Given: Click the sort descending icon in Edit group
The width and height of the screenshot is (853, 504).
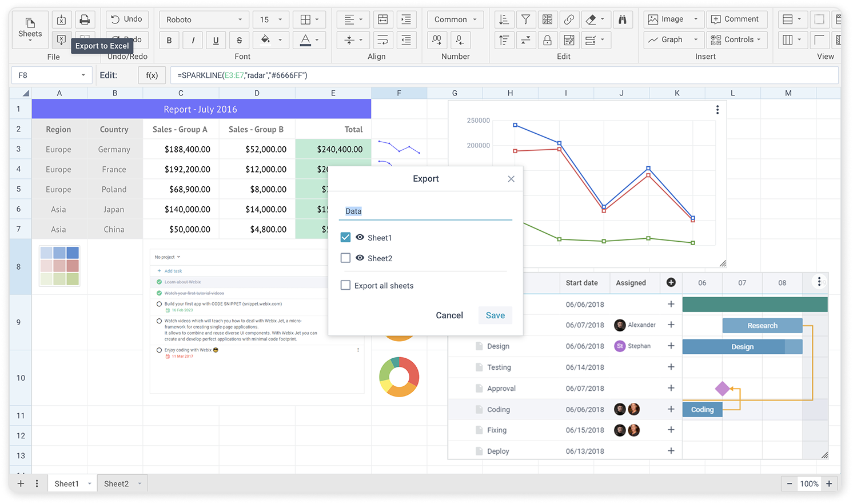Looking at the screenshot, I should pos(504,40).
